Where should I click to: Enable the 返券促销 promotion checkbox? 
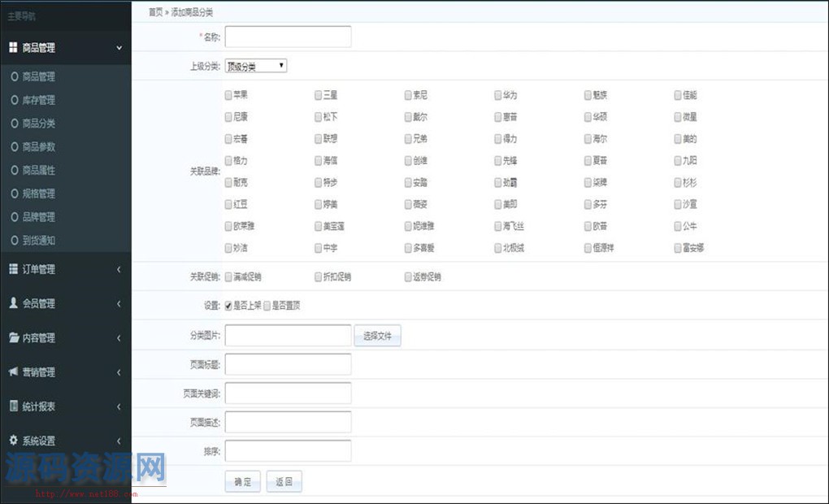point(408,276)
